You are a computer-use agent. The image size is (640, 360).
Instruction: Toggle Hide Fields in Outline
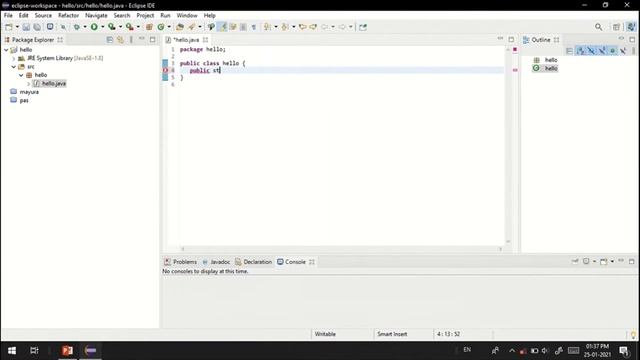click(x=591, y=51)
